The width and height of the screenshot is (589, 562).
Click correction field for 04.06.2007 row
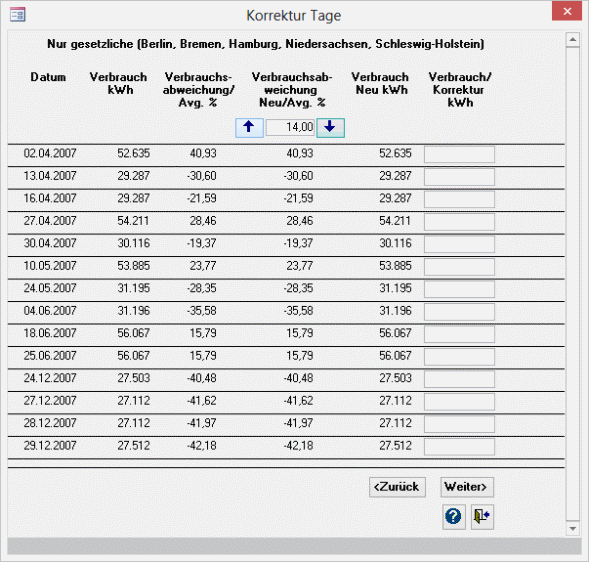(x=459, y=312)
